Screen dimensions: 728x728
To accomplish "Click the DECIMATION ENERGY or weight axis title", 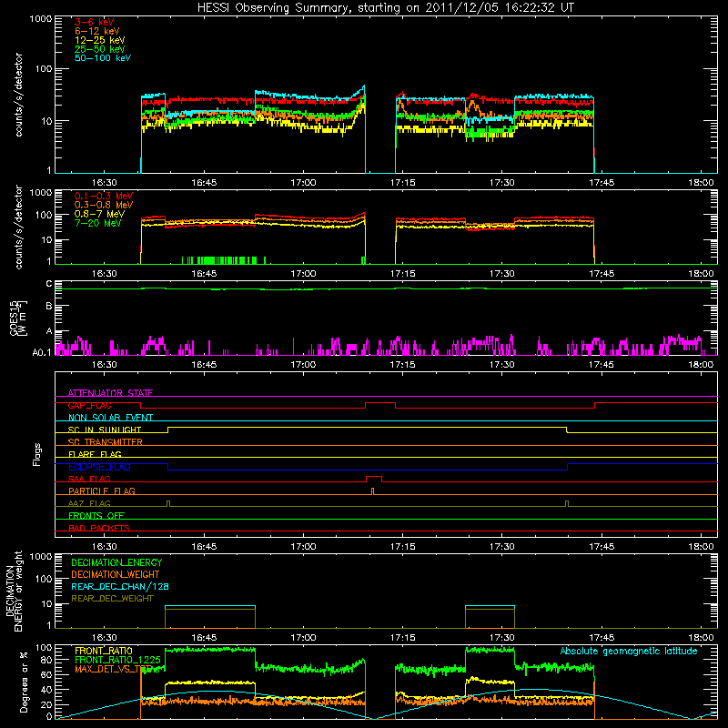I will click(x=14, y=591).
